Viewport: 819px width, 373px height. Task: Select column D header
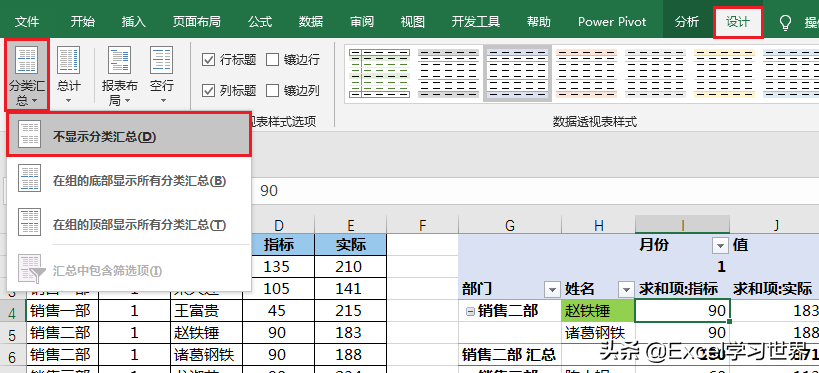click(279, 226)
